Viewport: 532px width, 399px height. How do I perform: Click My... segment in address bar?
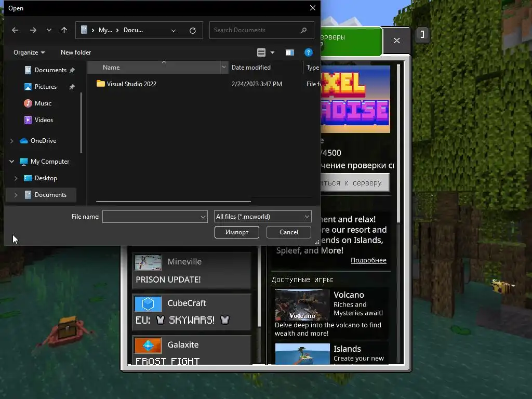[105, 30]
